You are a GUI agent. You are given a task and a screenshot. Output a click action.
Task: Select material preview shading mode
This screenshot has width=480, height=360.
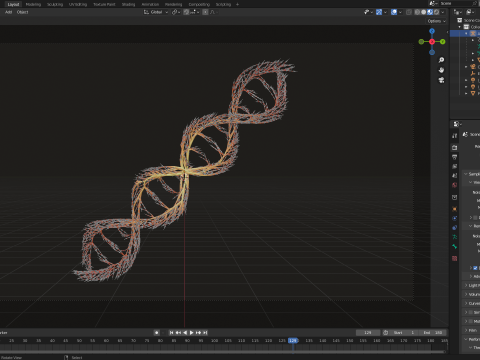[430, 12]
